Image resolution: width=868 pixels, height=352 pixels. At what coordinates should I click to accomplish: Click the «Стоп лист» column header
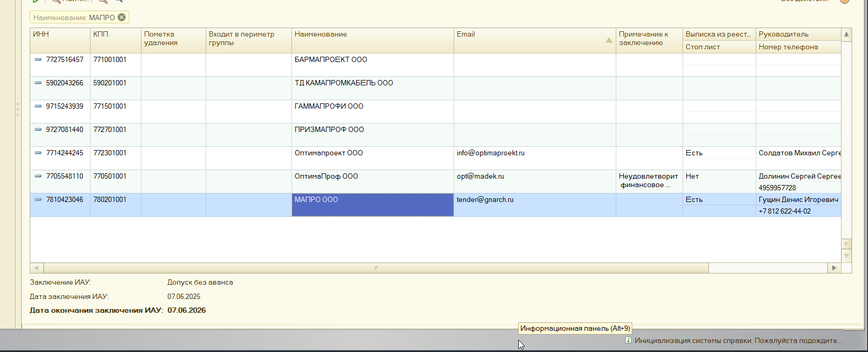tap(719, 47)
